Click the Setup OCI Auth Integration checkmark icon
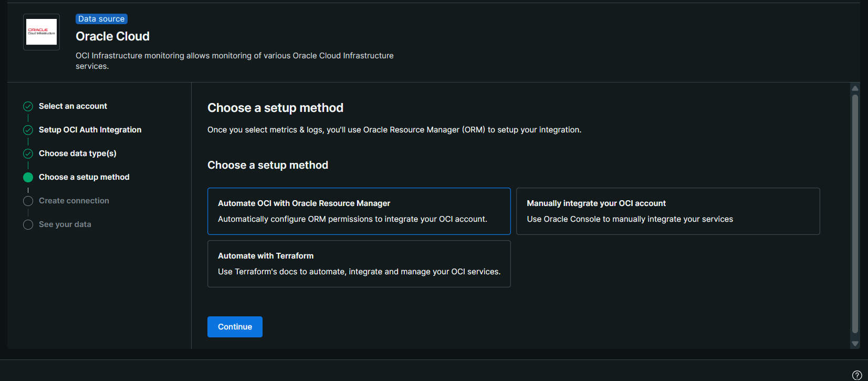Viewport: 868px width, 381px height. [28, 130]
